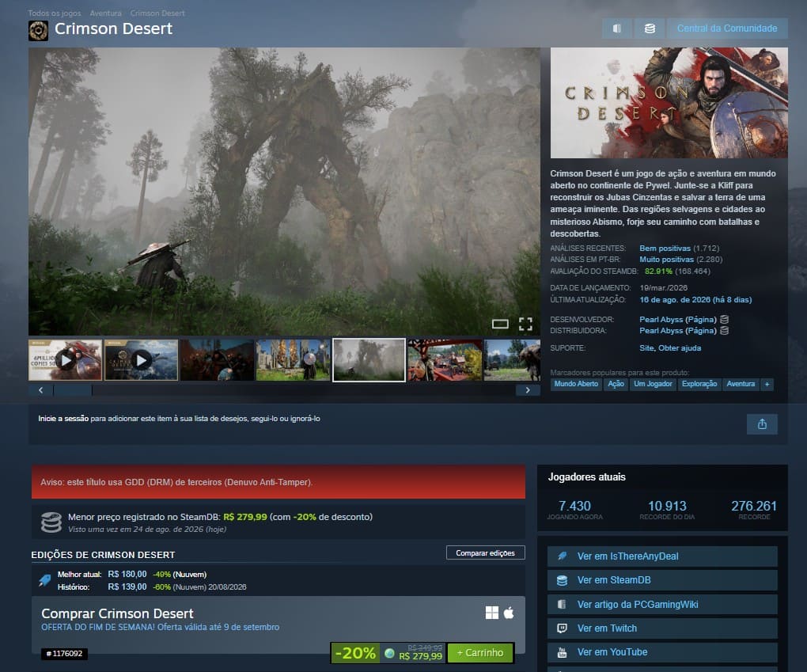Click the 7.430 playing now count
Screen dimensions: 807x672
click(x=575, y=507)
